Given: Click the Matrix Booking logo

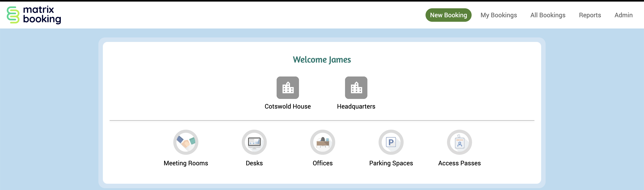Looking at the screenshot, I should [x=34, y=15].
